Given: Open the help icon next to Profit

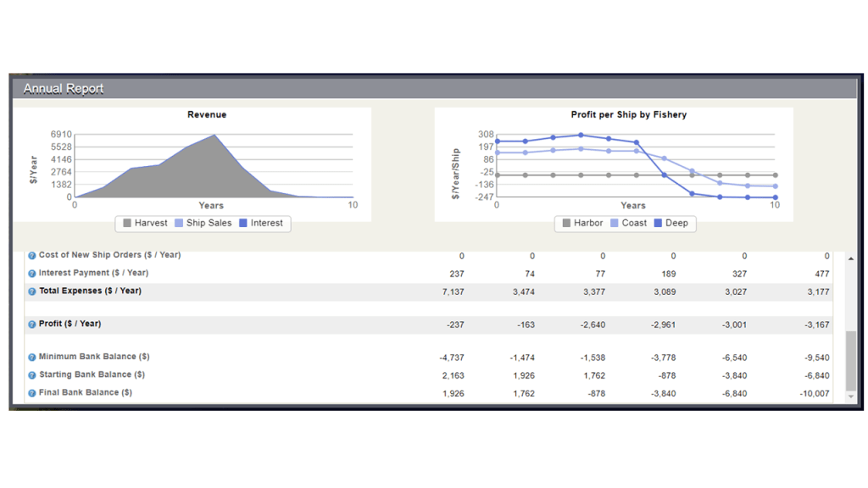Looking at the screenshot, I should pyautogui.click(x=32, y=324).
